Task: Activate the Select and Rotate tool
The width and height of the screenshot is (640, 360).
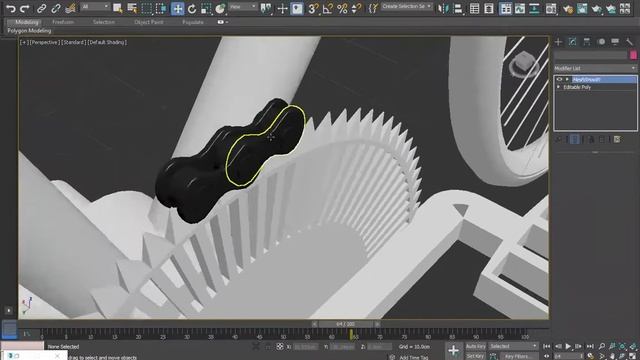Action: [x=192, y=8]
